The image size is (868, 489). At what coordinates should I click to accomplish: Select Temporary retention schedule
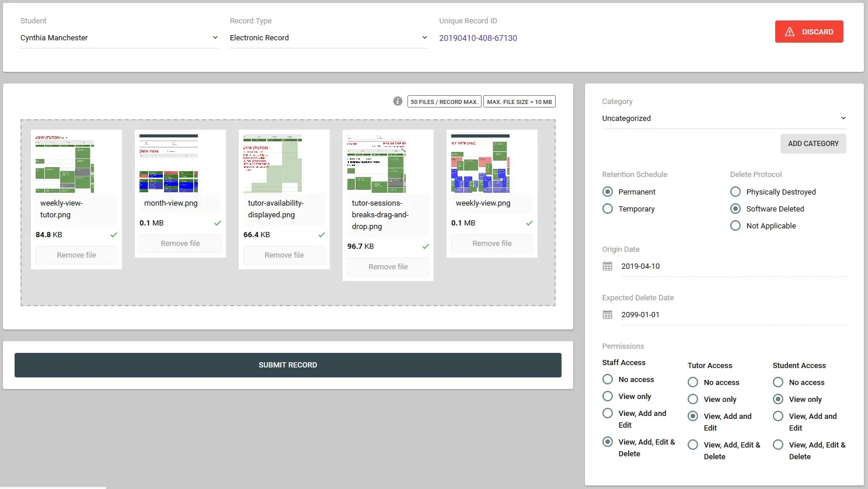[x=608, y=209]
